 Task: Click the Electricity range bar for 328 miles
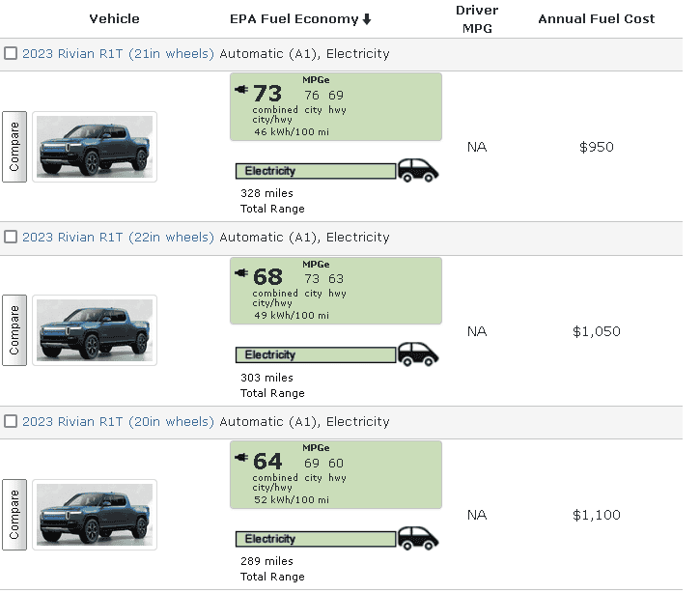click(x=316, y=171)
